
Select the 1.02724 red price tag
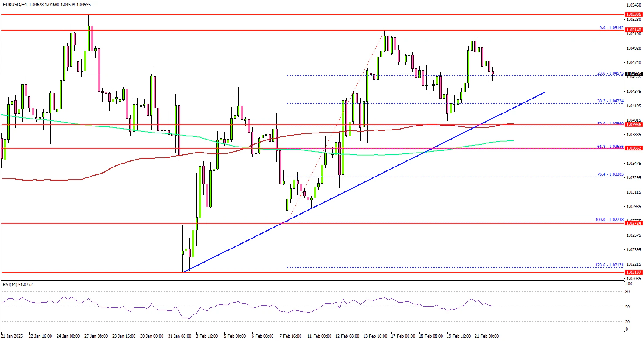click(634, 223)
